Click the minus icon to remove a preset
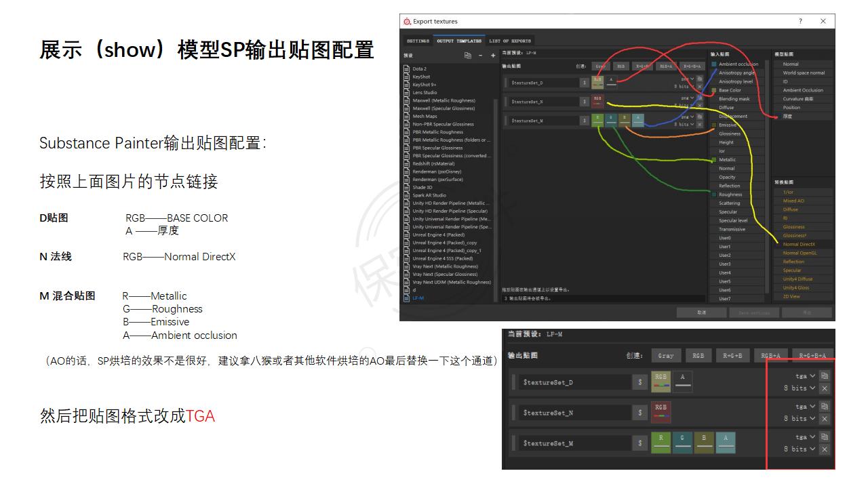868x488 pixels. 481,56
